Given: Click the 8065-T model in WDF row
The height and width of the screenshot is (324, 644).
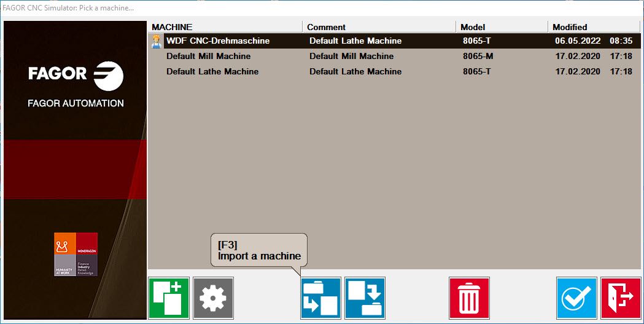Looking at the screenshot, I should tap(477, 41).
